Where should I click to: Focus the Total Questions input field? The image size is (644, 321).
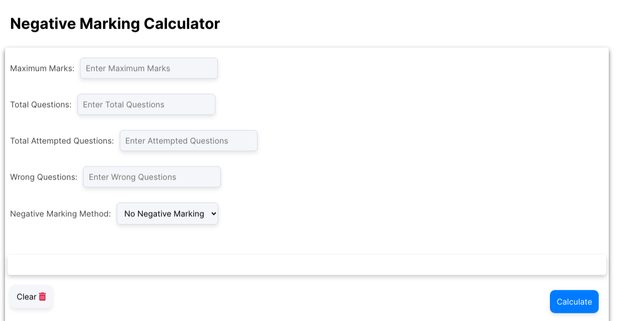[146, 105]
